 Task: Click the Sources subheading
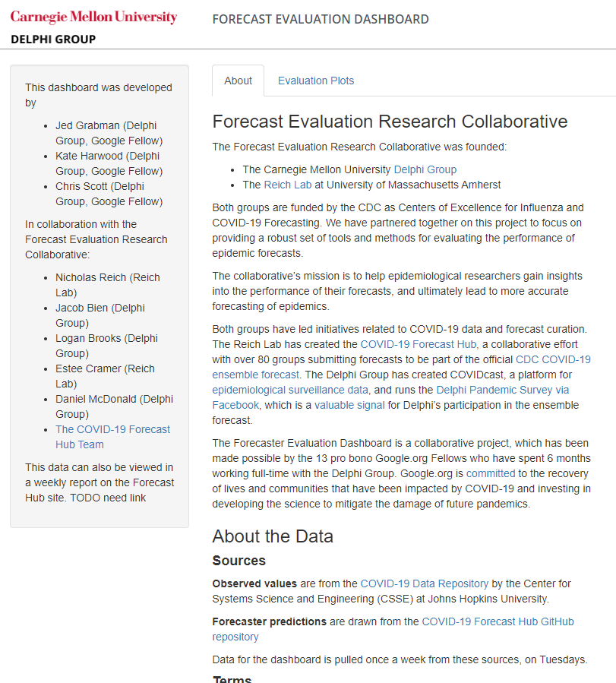tap(239, 561)
